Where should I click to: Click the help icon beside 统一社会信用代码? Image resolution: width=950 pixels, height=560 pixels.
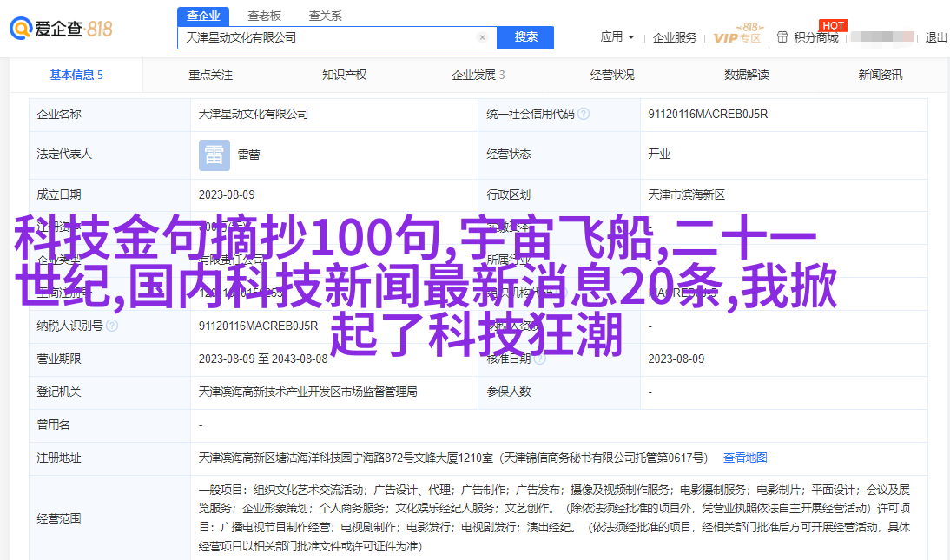(x=584, y=114)
